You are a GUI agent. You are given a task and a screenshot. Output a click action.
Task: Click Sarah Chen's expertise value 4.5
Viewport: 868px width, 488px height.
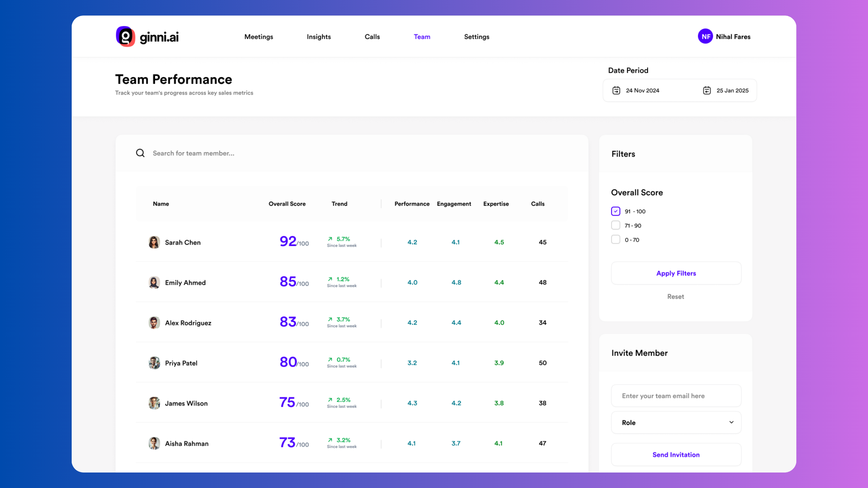pos(499,242)
